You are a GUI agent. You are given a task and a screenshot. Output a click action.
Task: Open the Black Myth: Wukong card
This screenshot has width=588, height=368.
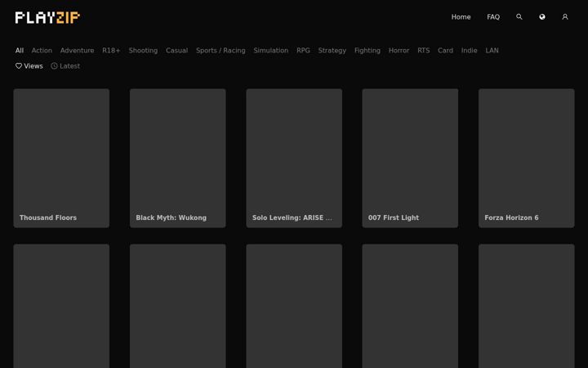178,158
